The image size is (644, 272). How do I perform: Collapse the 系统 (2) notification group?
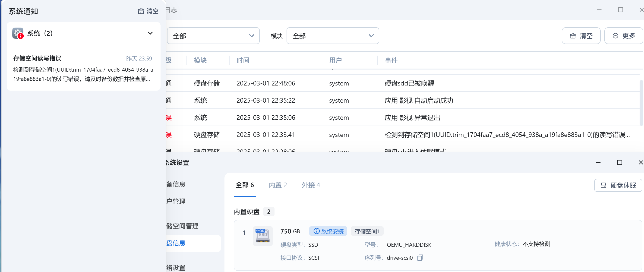point(150,33)
